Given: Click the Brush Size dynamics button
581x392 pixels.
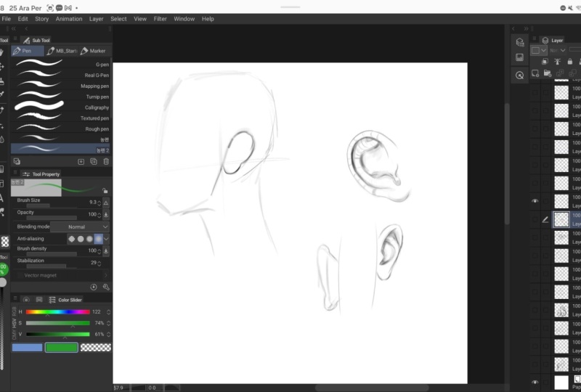Looking at the screenshot, I should pyautogui.click(x=106, y=203).
